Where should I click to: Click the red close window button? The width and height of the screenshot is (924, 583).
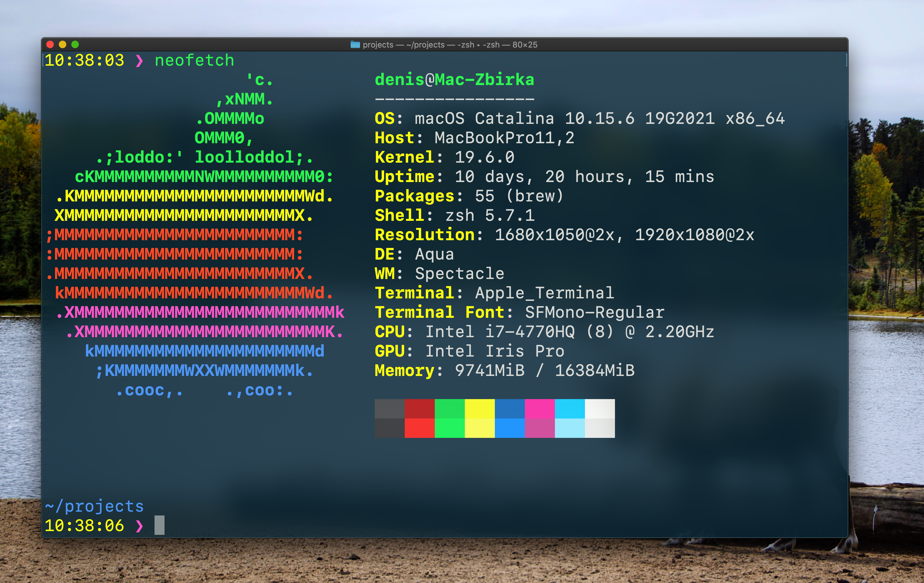pyautogui.click(x=50, y=44)
